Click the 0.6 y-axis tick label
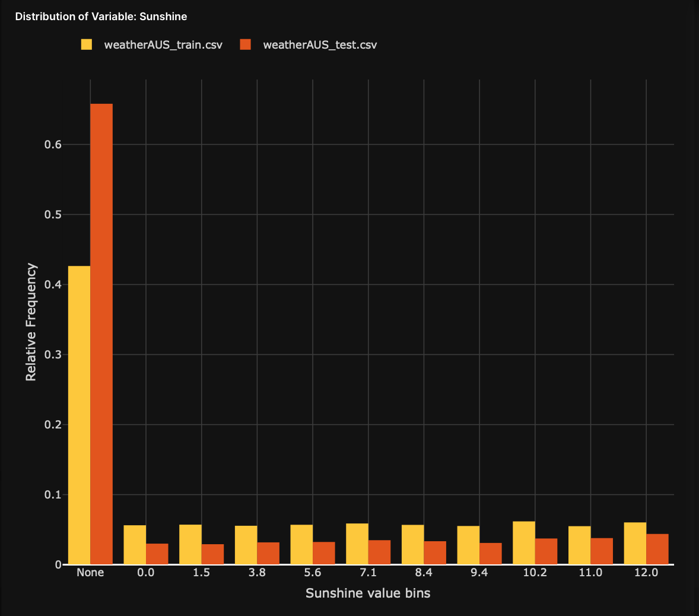The image size is (699, 616). click(53, 145)
